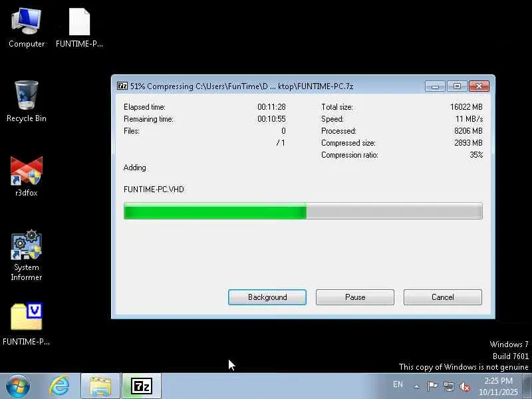Click the 7z icon in the title bar
Screen dimensions: 532x399
click(x=122, y=86)
